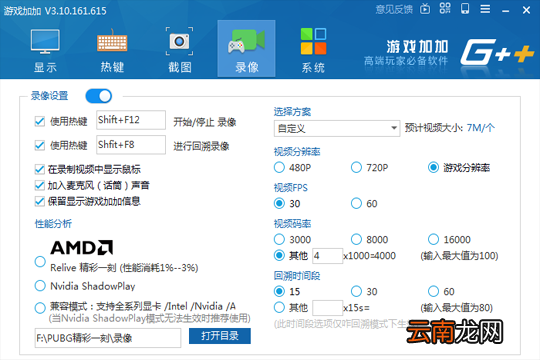The image size is (540, 360).
Task: Click the (输入最大值为100) hint text
Action: pos(459,256)
